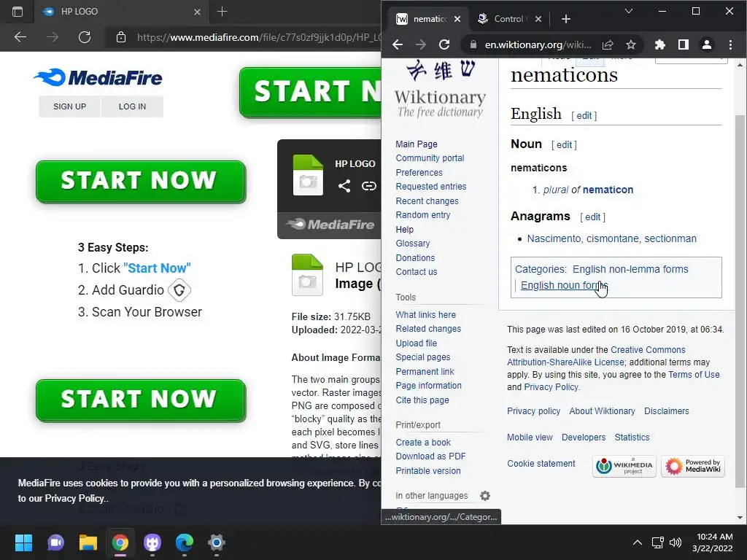Image resolution: width=747 pixels, height=560 pixels.
Task: Click Microsoft Edge taskbar icon
Action: (x=185, y=542)
